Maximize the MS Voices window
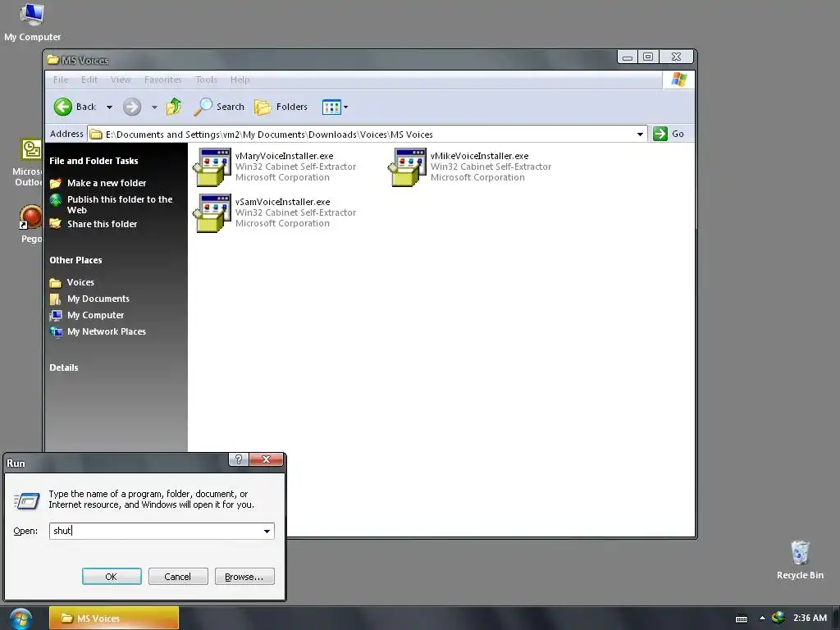840x630 pixels. pyautogui.click(x=648, y=57)
